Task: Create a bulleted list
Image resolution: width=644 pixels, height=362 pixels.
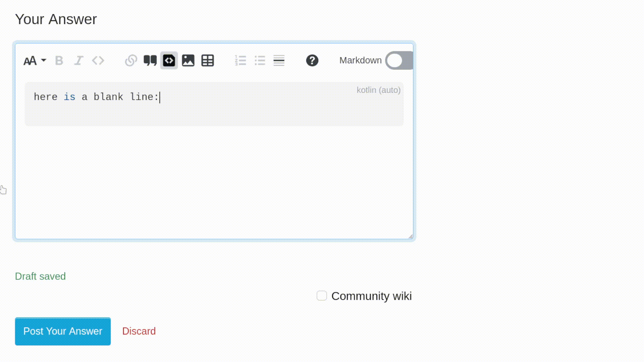Action: click(x=260, y=61)
